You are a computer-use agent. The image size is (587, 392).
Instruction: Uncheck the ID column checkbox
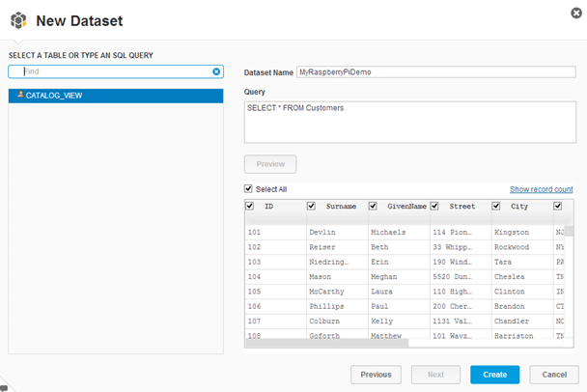[251, 206]
